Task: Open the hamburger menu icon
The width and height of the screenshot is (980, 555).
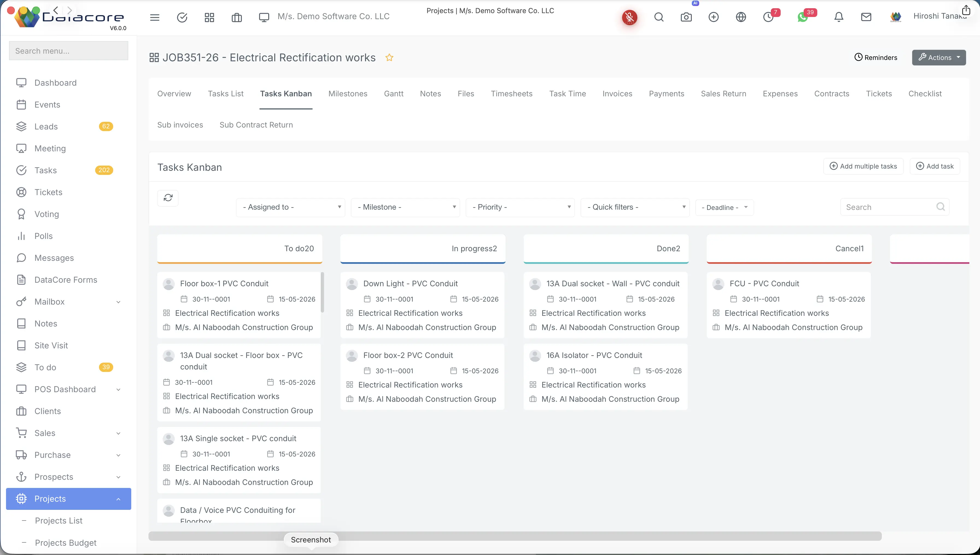Action: click(154, 17)
